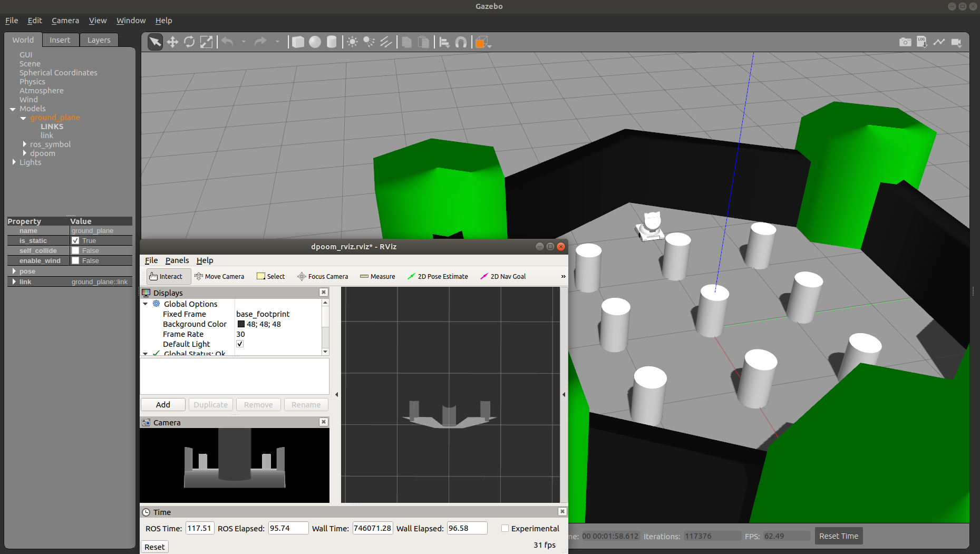Open the Gazebo Window menu
The width and height of the screenshot is (980, 554).
(131, 21)
